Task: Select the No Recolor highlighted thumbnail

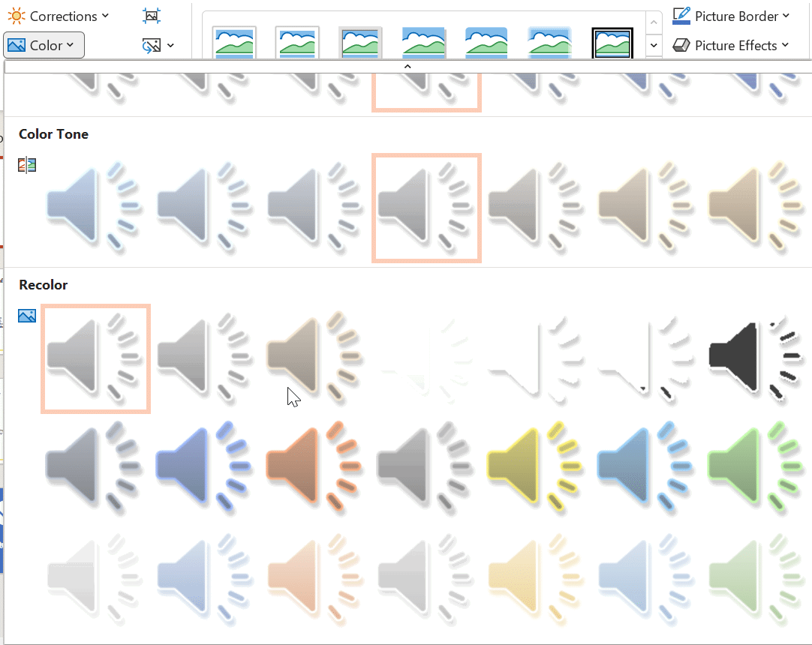Action: tap(95, 358)
